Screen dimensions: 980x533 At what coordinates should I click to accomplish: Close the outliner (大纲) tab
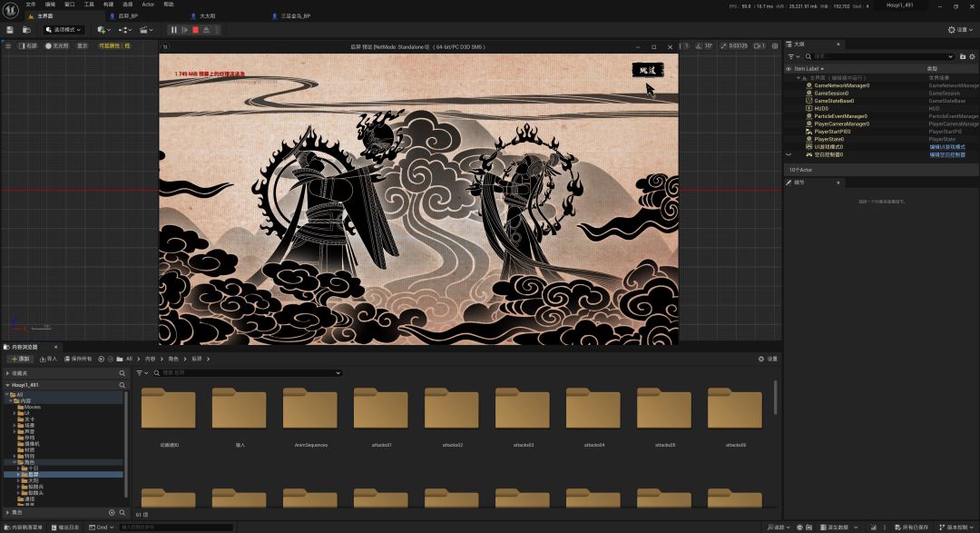pos(838,44)
